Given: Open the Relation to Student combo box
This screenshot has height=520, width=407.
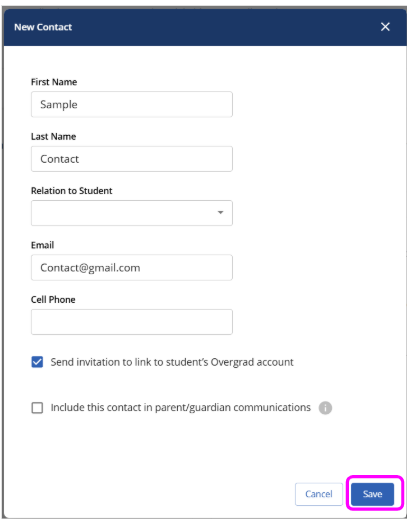Looking at the screenshot, I should tap(132, 213).
